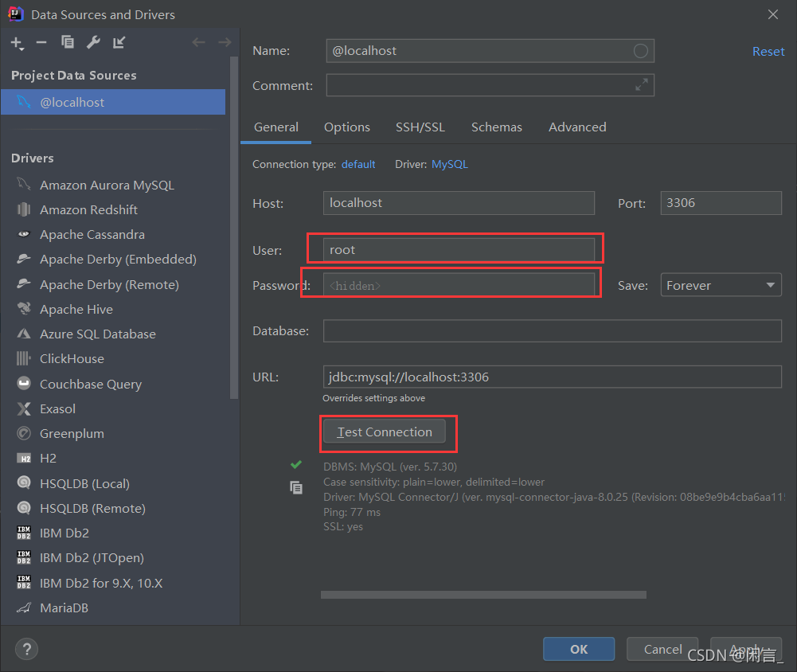Select IBM Db2 driver
Viewport: 797px width, 672px height.
point(64,533)
